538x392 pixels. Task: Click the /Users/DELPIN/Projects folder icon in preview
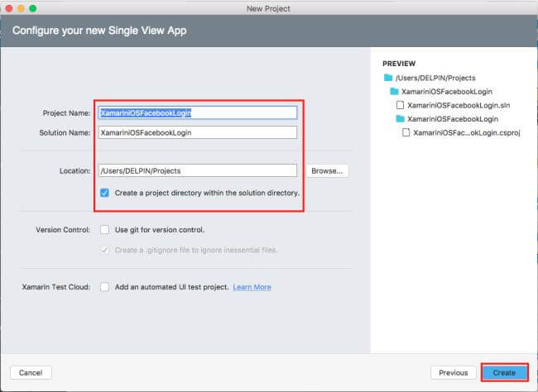pos(387,77)
